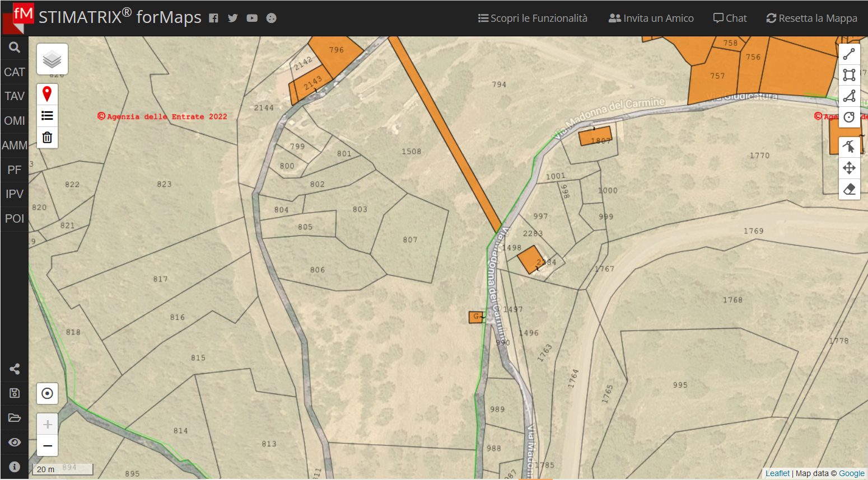Activate the move/drag shapes tool

tap(849, 168)
